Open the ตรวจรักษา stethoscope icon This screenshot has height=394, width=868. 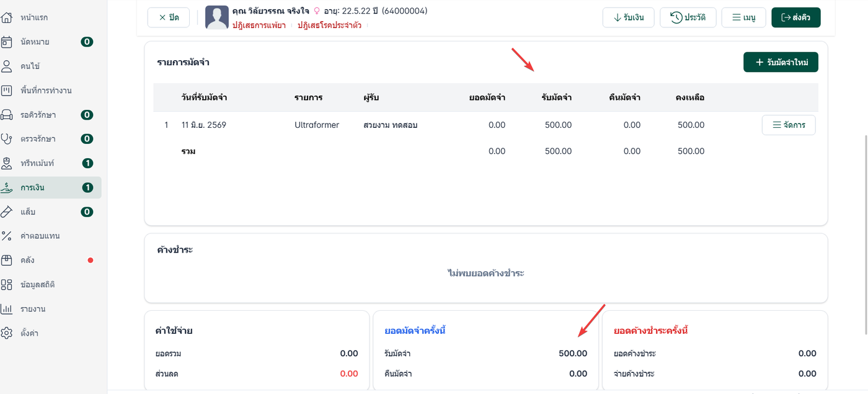click(7, 139)
